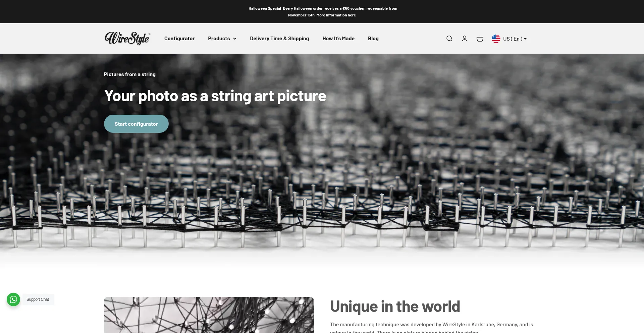Select the Products menu label
The width and height of the screenshot is (644, 333).
pos(219,39)
